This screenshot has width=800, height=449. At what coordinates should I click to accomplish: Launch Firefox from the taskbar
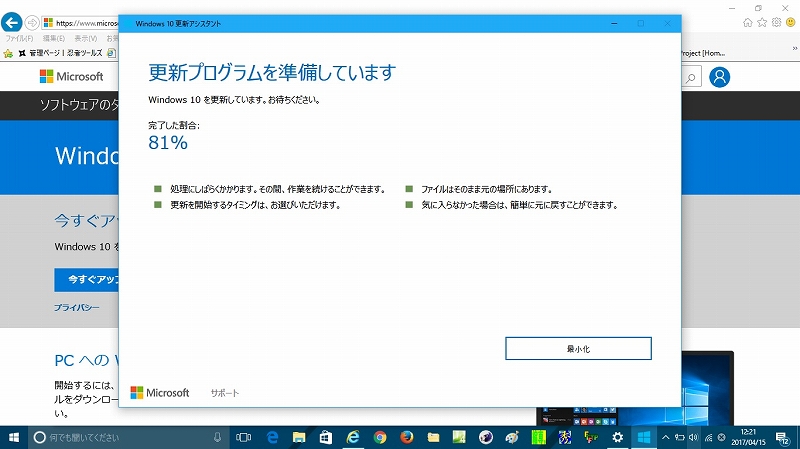coord(407,437)
